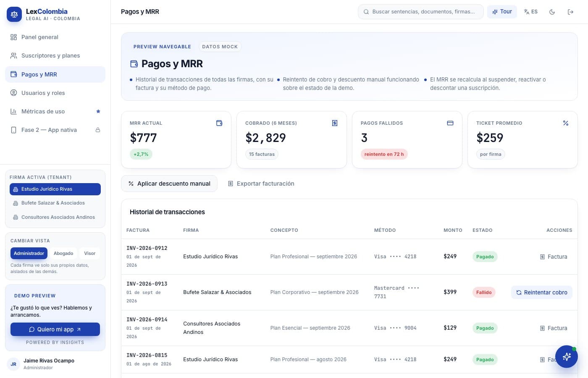Select Estudio Jurídico Rivas tenant

[x=55, y=189]
